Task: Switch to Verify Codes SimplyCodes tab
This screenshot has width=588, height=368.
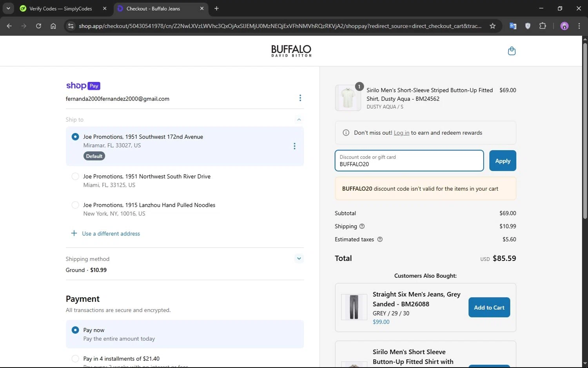Action: (x=60, y=8)
